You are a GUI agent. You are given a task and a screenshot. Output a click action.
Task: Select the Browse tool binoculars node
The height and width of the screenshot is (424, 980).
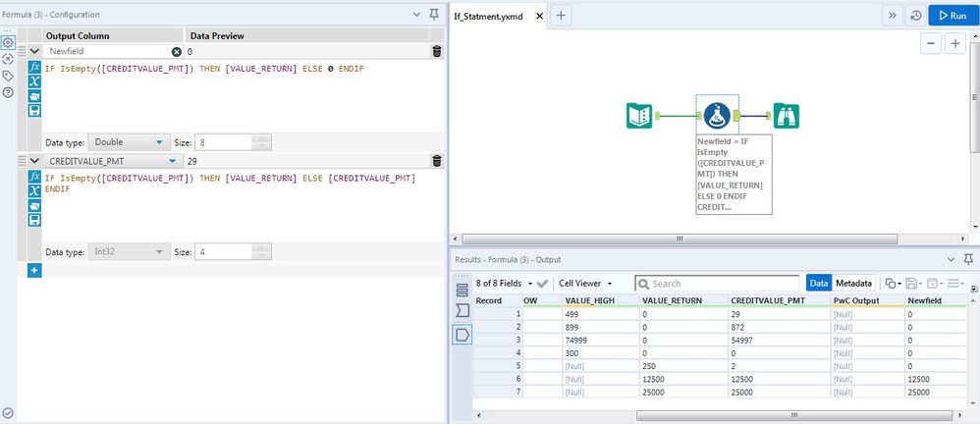pos(786,116)
